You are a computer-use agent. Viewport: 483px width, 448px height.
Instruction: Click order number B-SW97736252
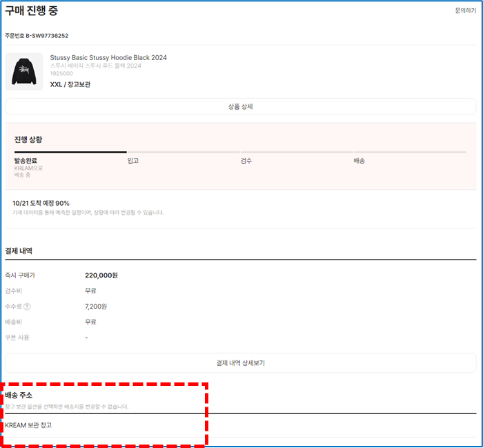(47, 36)
